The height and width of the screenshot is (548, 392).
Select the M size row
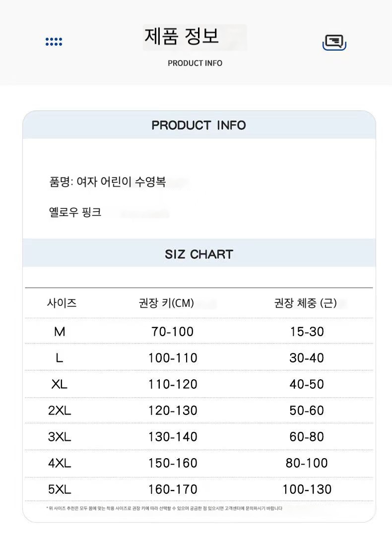tap(199, 331)
